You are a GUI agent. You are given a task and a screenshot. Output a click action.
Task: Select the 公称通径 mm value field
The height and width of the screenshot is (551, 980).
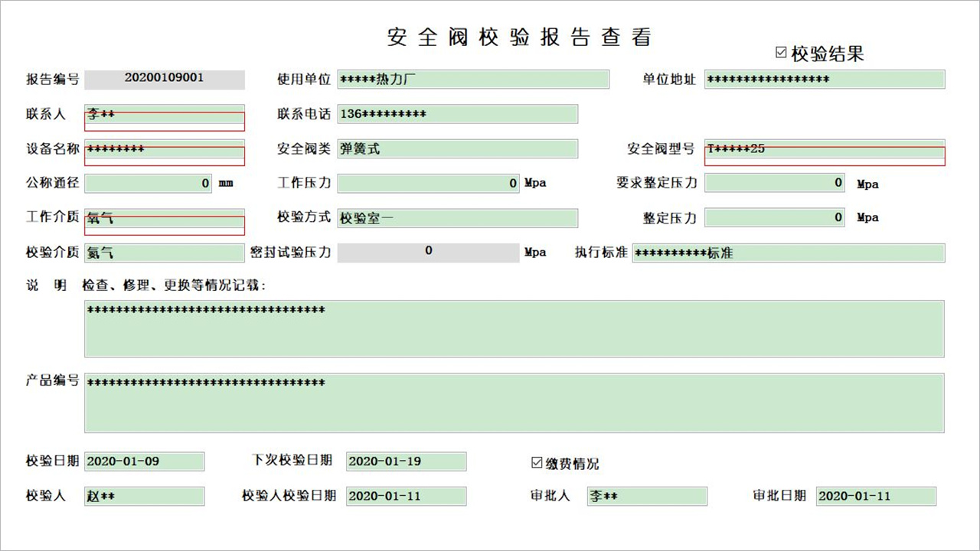[147, 183]
